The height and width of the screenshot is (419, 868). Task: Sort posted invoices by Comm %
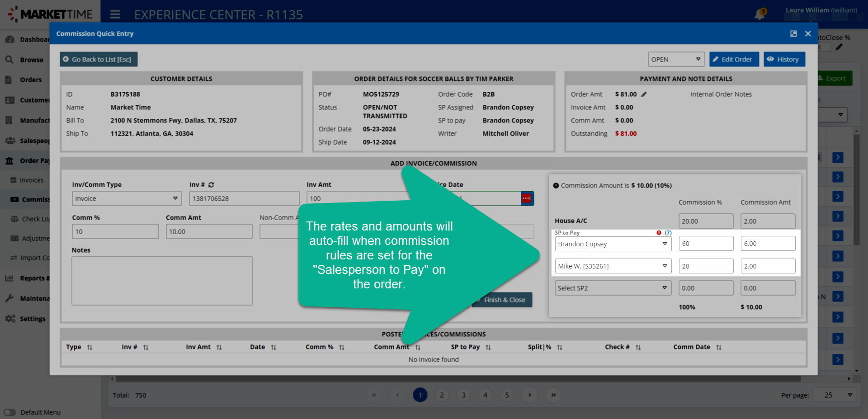(x=342, y=348)
